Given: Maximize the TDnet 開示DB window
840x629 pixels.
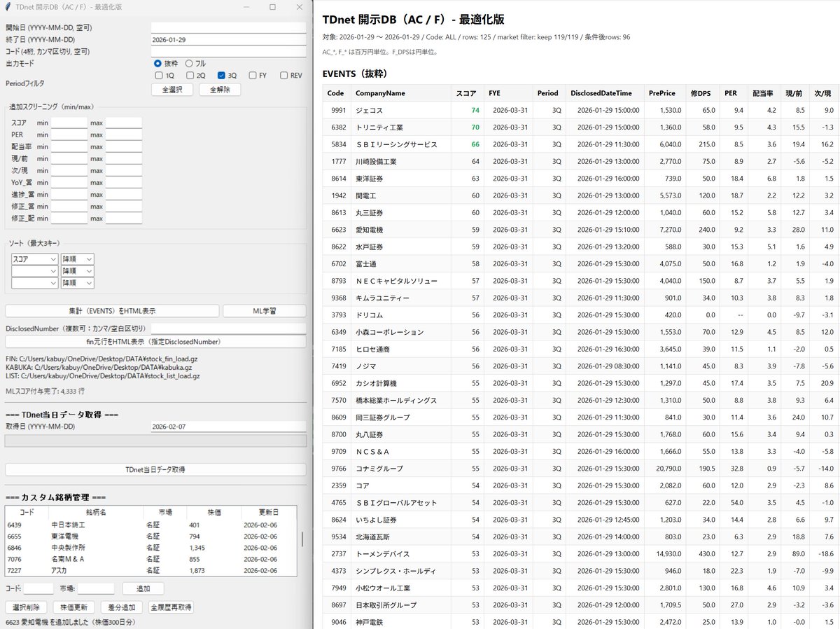Looking at the screenshot, I should 272,7.
